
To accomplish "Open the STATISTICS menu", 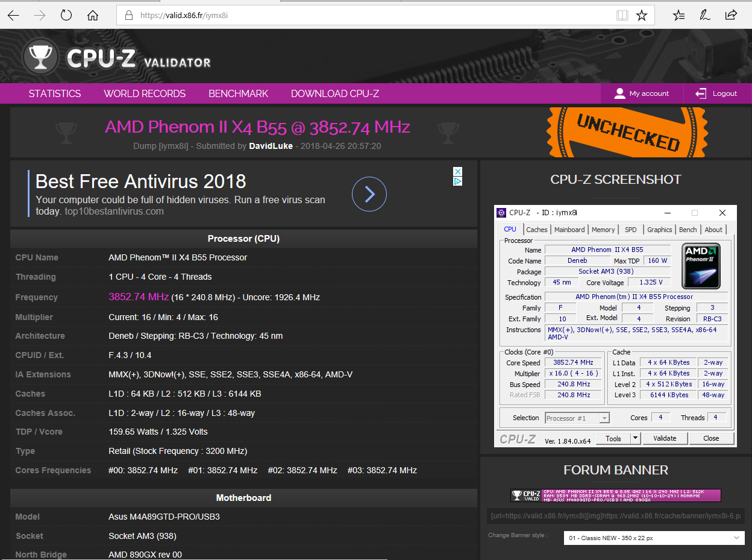I will point(55,93).
